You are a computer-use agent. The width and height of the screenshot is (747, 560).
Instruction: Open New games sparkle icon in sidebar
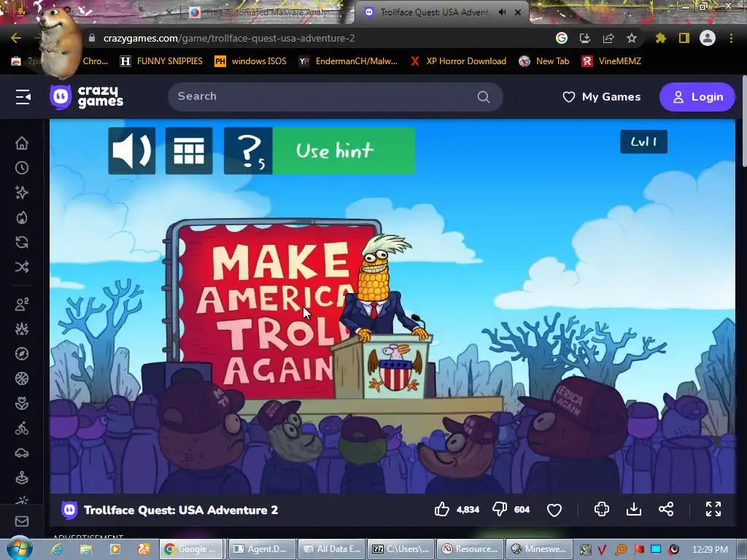(22, 192)
